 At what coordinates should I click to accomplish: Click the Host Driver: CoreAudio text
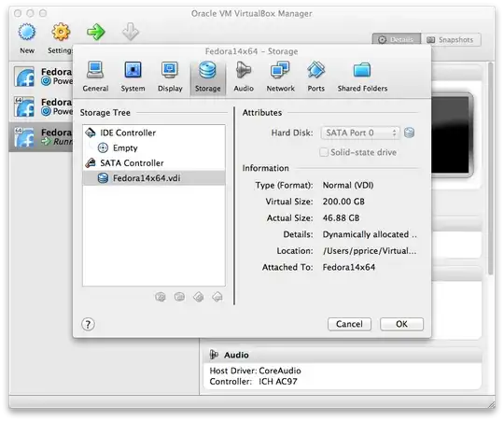click(x=255, y=371)
